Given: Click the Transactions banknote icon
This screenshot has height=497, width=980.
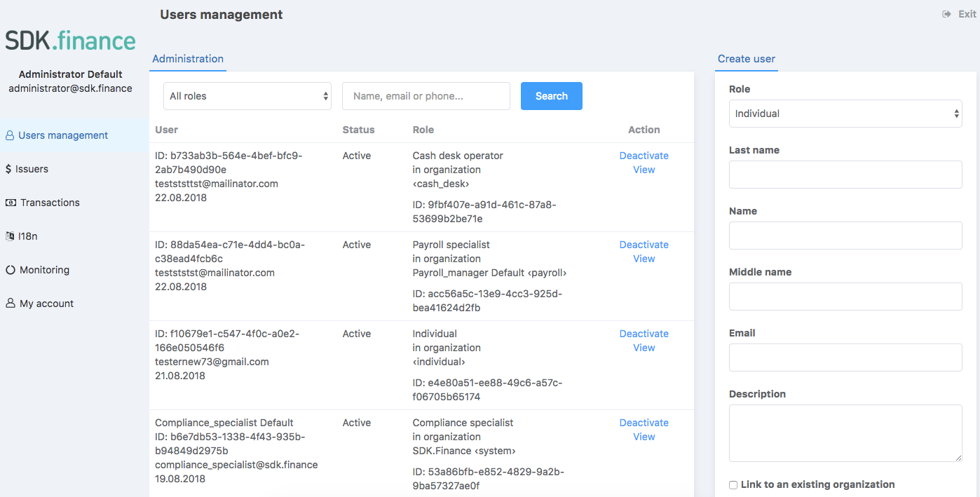Looking at the screenshot, I should pos(11,203).
